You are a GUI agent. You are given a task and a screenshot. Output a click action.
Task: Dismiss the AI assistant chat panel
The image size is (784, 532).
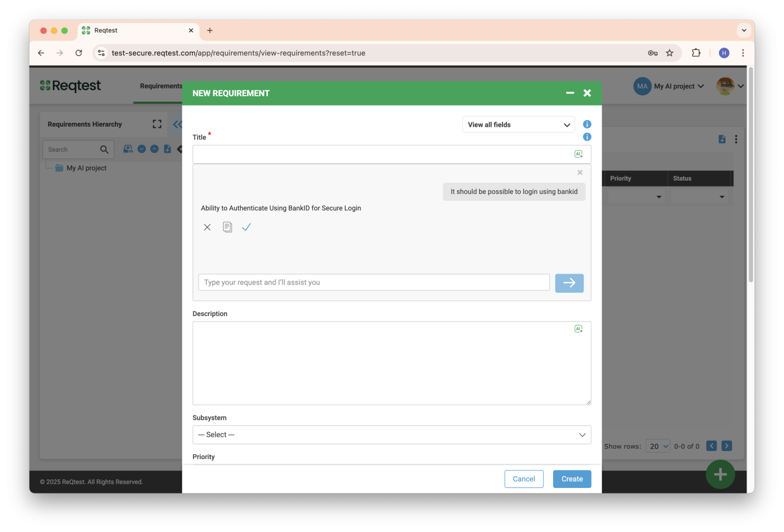click(x=580, y=172)
